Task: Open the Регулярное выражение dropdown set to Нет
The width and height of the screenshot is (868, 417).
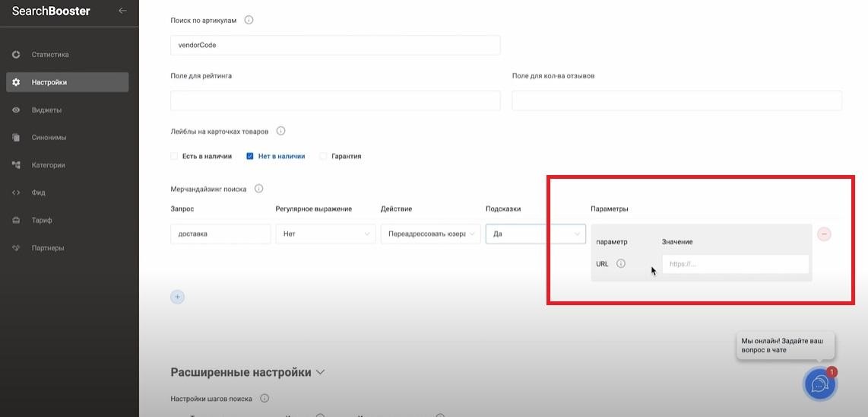Action: (x=325, y=234)
